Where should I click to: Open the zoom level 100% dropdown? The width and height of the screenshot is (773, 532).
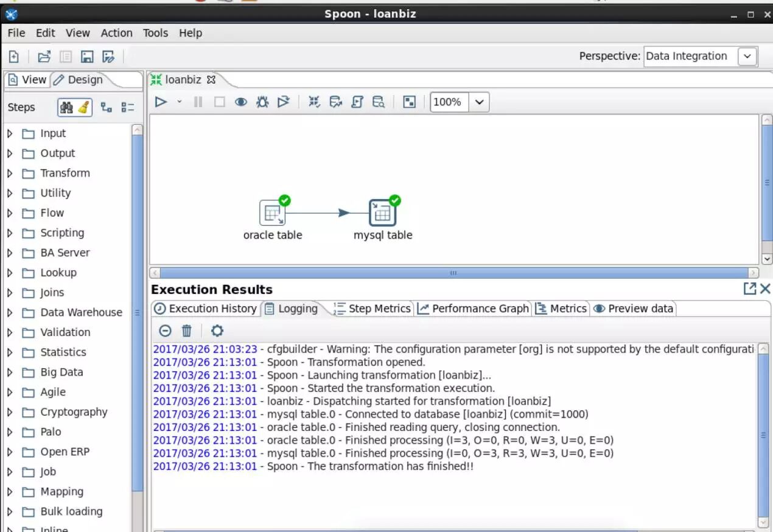point(479,102)
